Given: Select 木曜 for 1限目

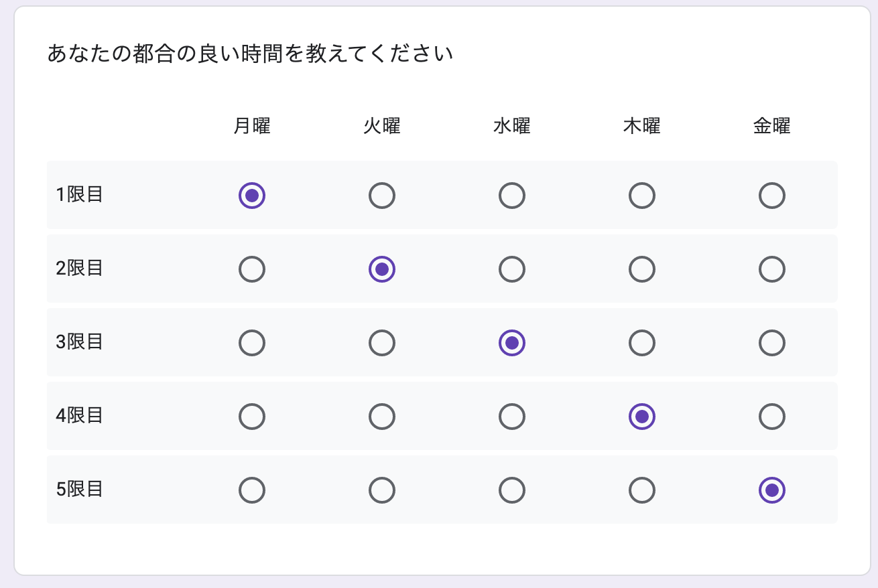Looking at the screenshot, I should pos(642,196).
